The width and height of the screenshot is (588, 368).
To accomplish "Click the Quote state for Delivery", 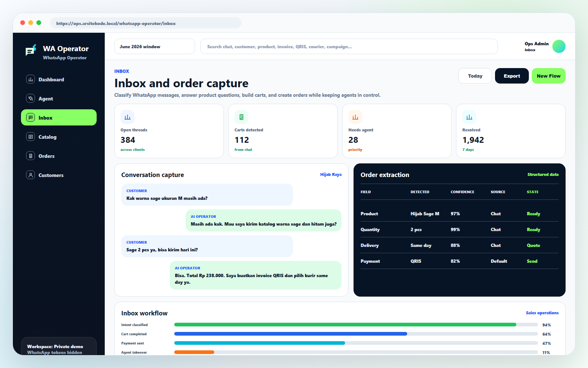I will [x=533, y=245].
